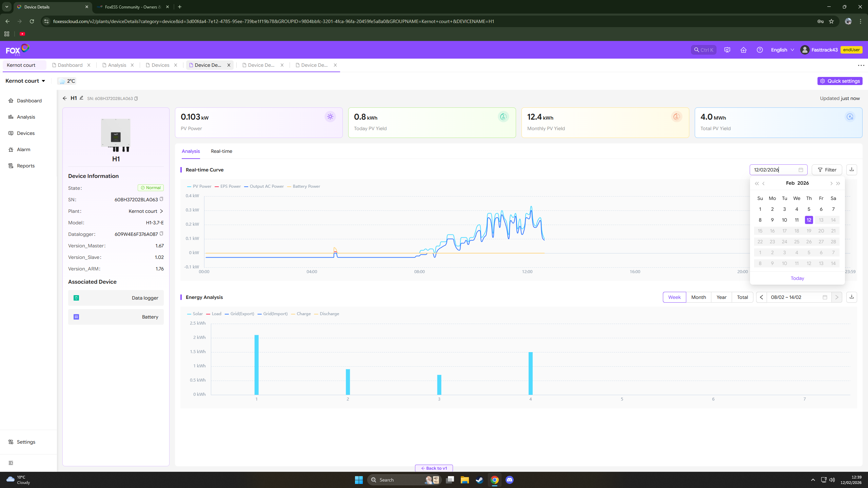This screenshot has height=488, width=868.
Task: Click the edit pencil icon beside H1
Action: [81, 98]
